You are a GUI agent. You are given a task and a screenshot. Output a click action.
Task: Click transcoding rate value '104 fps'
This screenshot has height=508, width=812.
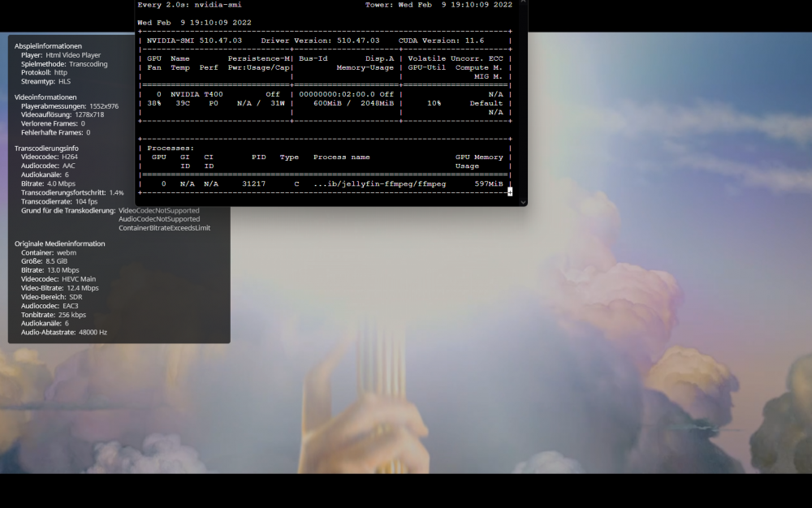point(87,201)
